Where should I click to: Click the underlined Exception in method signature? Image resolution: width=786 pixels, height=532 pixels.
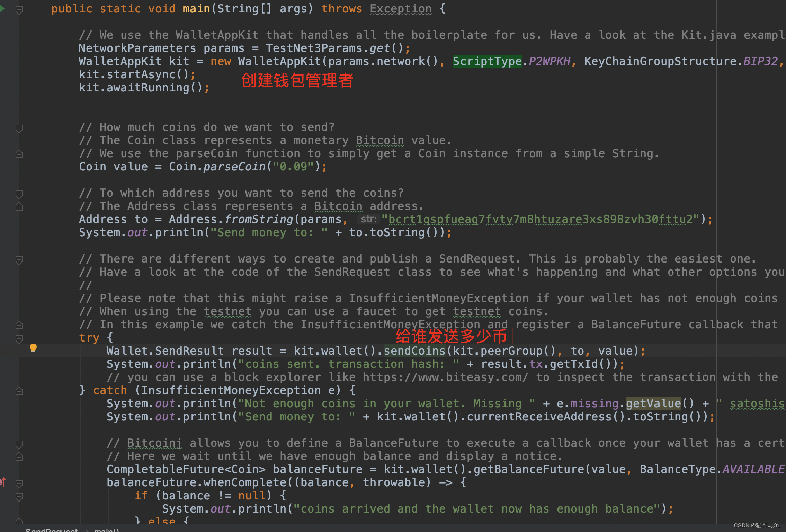tap(401, 9)
